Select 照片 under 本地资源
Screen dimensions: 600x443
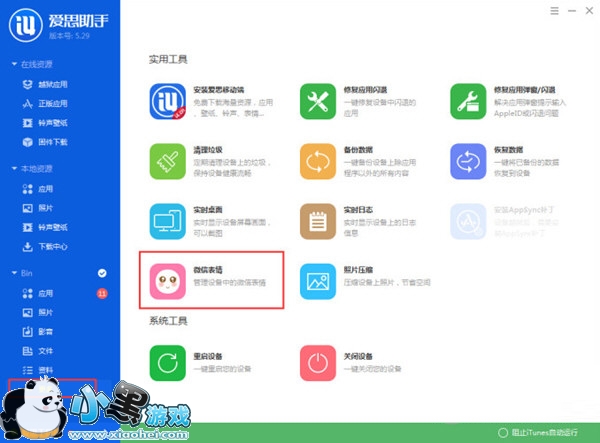click(38, 208)
